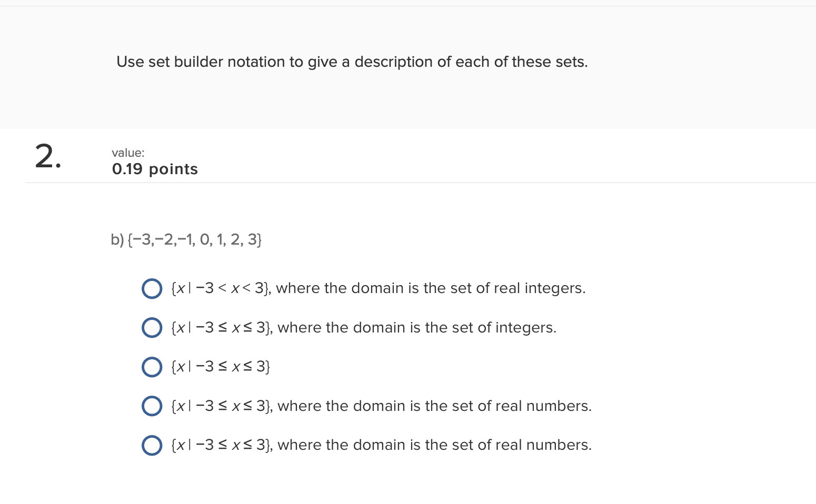Screen dimensions: 816x504
Task: Choose the answer {x | −3 ≤ x ≤ 3} with no domain
Action: pyautogui.click(x=152, y=367)
